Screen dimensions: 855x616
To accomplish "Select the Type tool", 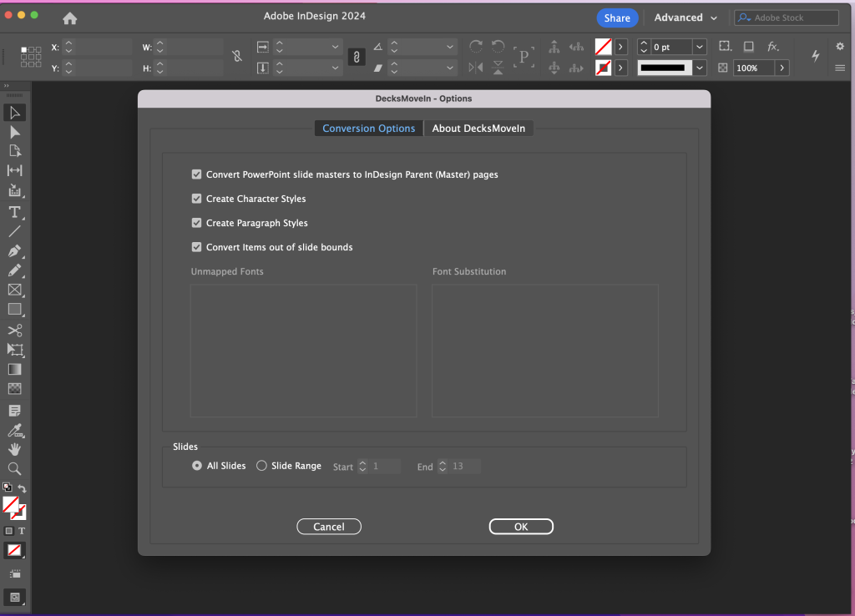I will tap(15, 212).
